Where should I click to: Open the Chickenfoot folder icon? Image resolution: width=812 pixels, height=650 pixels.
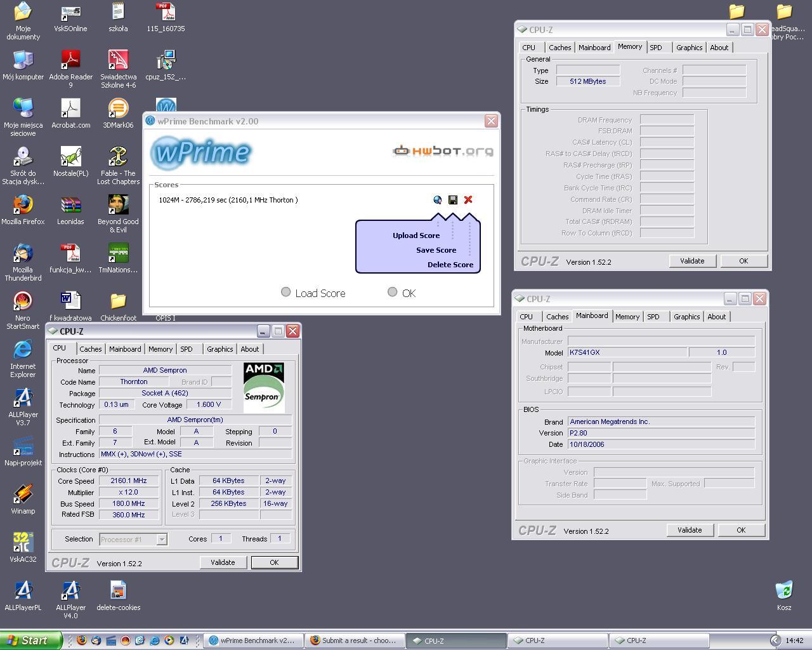[x=118, y=307]
